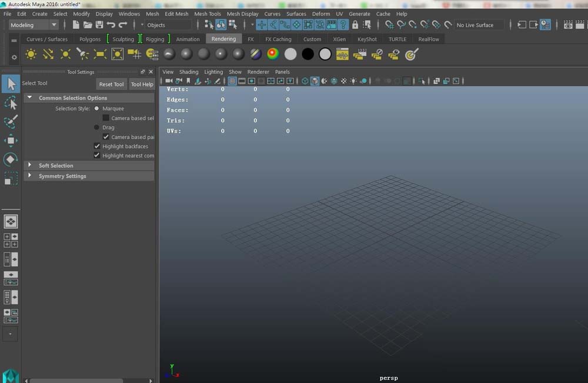The height and width of the screenshot is (383, 588).
Task: Create volume light from Rendering shelf
Action: coord(117,54)
